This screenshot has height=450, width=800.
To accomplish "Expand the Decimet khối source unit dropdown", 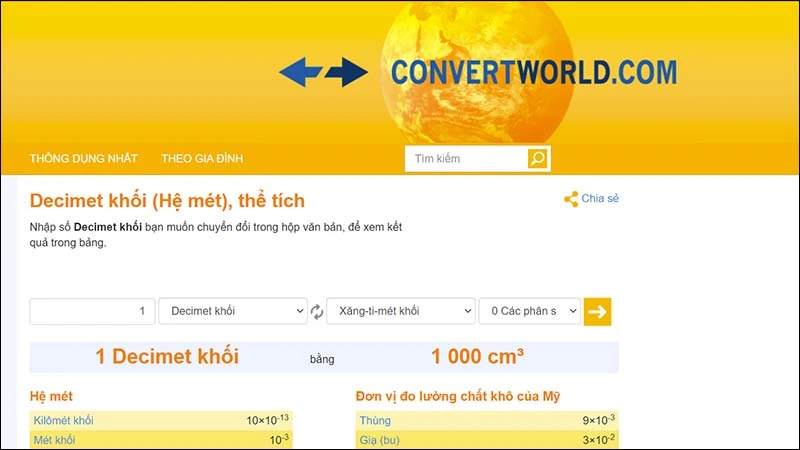I will coord(233,312).
